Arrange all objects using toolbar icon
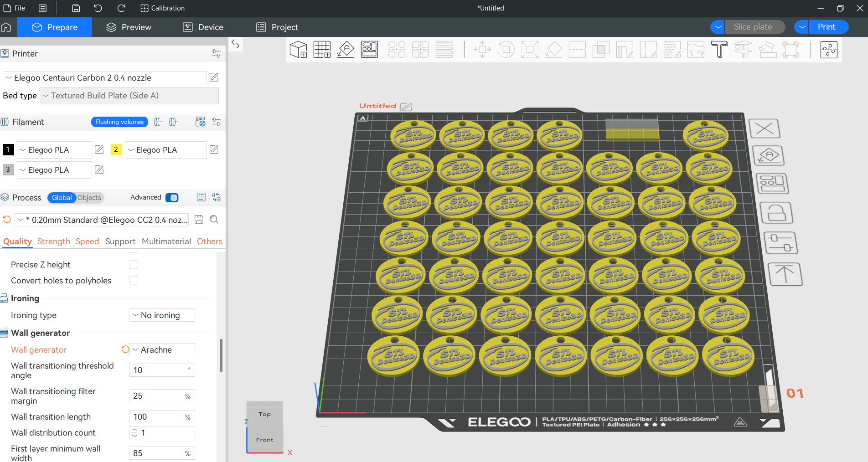The height and width of the screenshot is (462, 868). pyautogui.click(x=369, y=49)
